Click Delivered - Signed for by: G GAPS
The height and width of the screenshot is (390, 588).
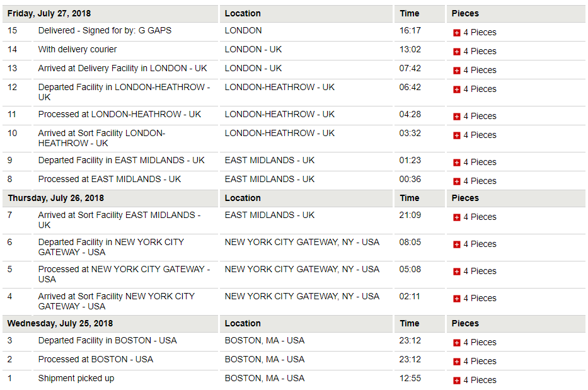105,31
